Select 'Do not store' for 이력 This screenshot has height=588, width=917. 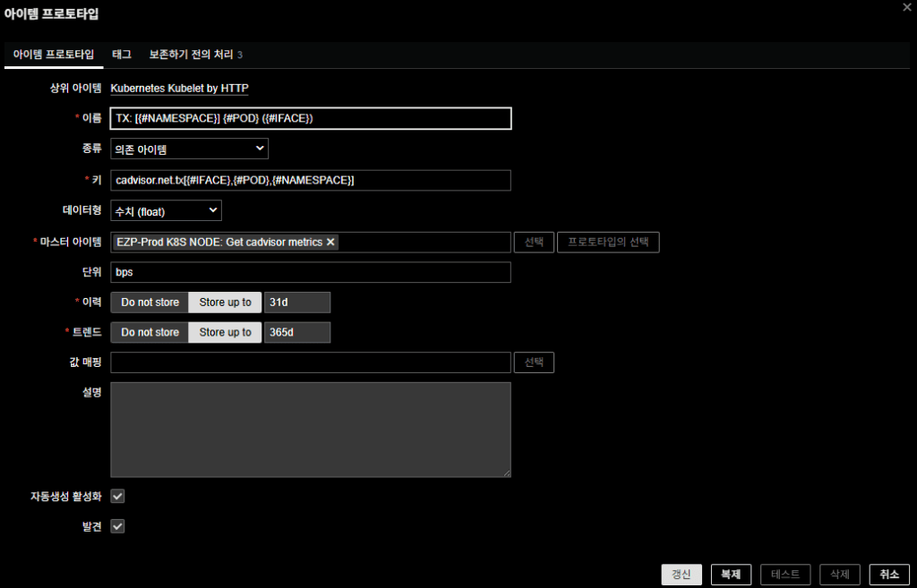(x=150, y=303)
